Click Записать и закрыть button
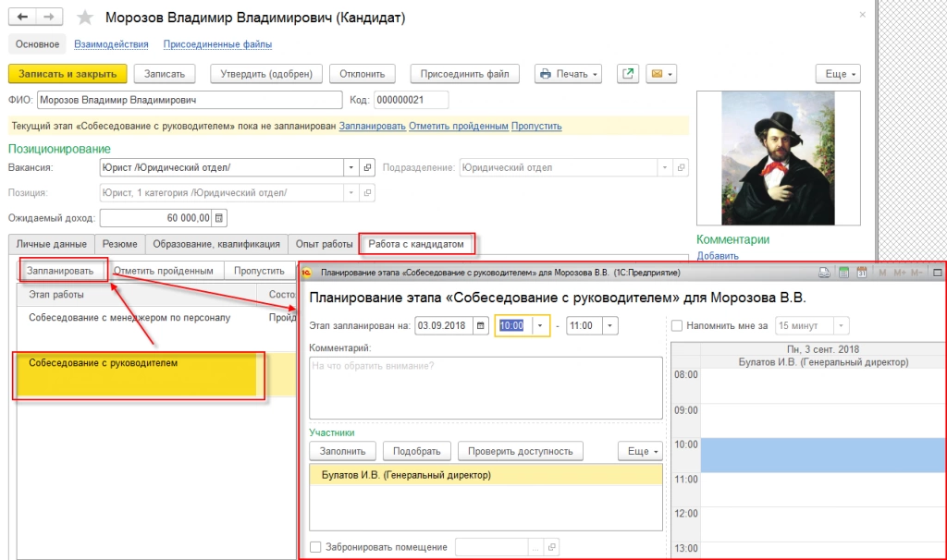 68,74
